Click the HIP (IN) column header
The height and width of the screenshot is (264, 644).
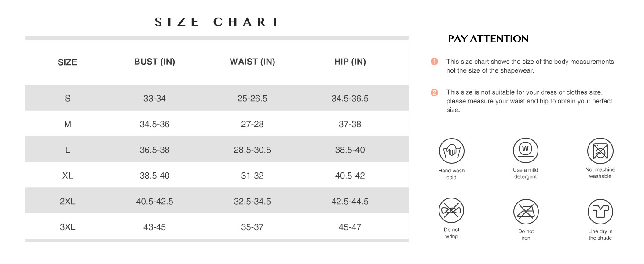350,62
